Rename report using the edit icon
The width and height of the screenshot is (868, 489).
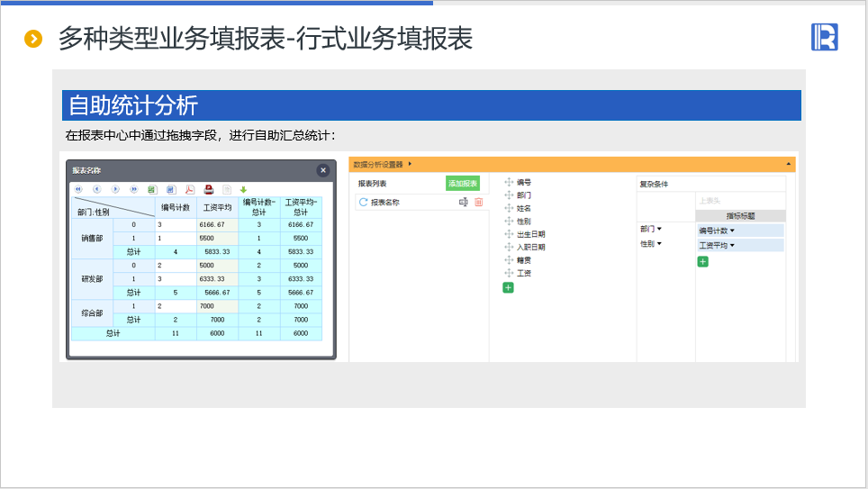[x=463, y=203]
